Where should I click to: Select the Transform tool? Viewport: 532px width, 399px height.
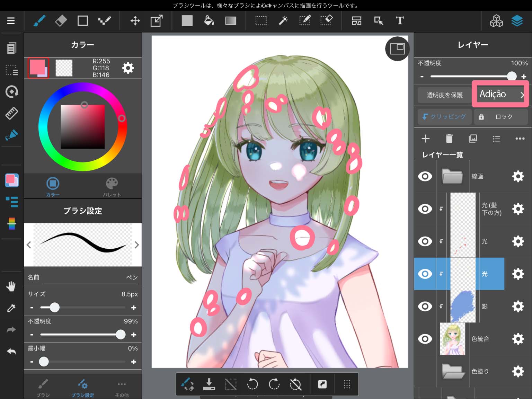coord(157,21)
